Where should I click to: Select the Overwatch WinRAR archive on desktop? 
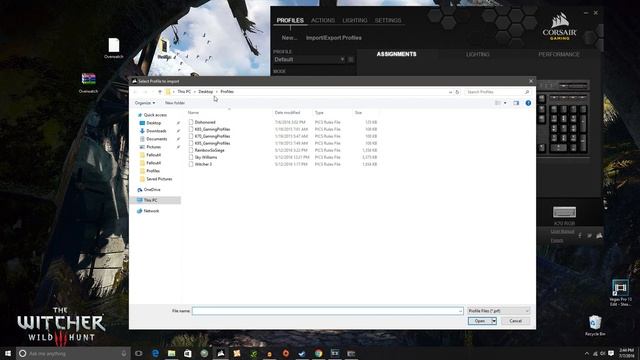[88, 83]
